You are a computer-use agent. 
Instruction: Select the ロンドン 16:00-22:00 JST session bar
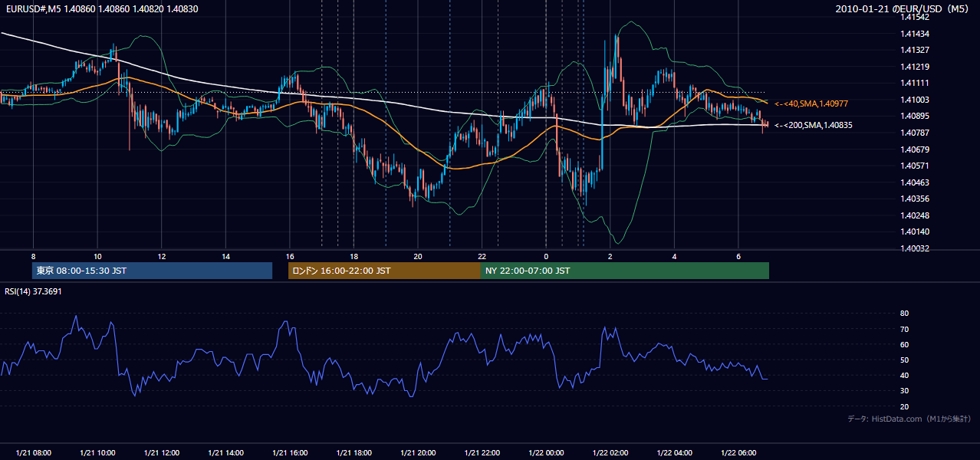tap(384, 271)
